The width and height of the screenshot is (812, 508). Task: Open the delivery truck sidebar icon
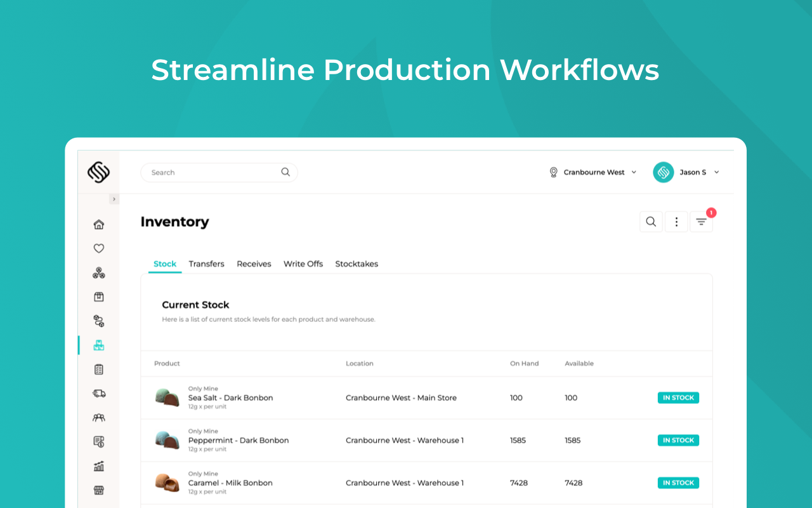click(x=98, y=394)
